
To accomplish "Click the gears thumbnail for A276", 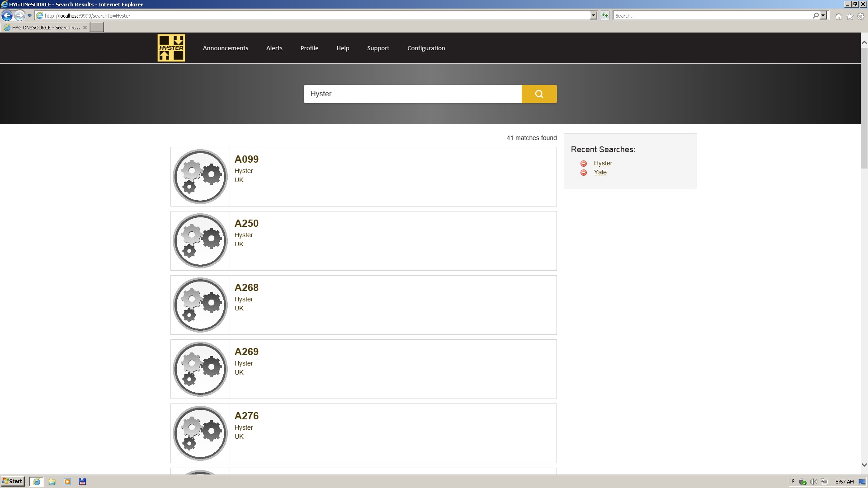I will click(200, 433).
